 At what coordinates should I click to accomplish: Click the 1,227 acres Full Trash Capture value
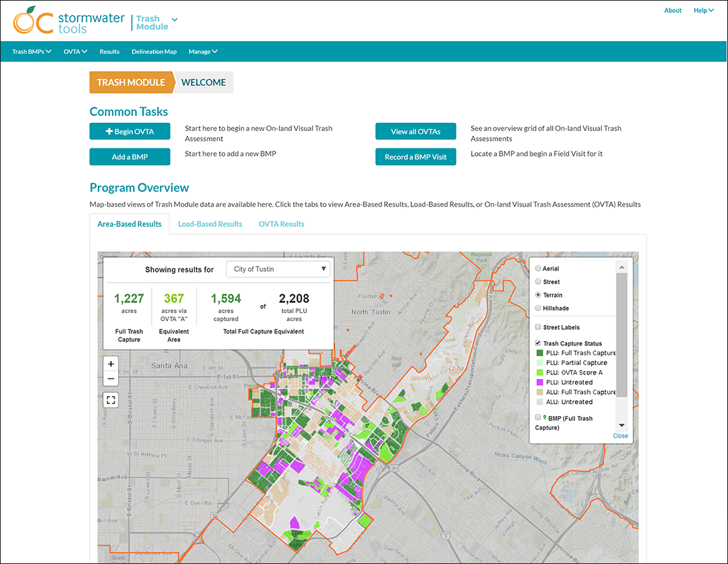pyautogui.click(x=129, y=298)
